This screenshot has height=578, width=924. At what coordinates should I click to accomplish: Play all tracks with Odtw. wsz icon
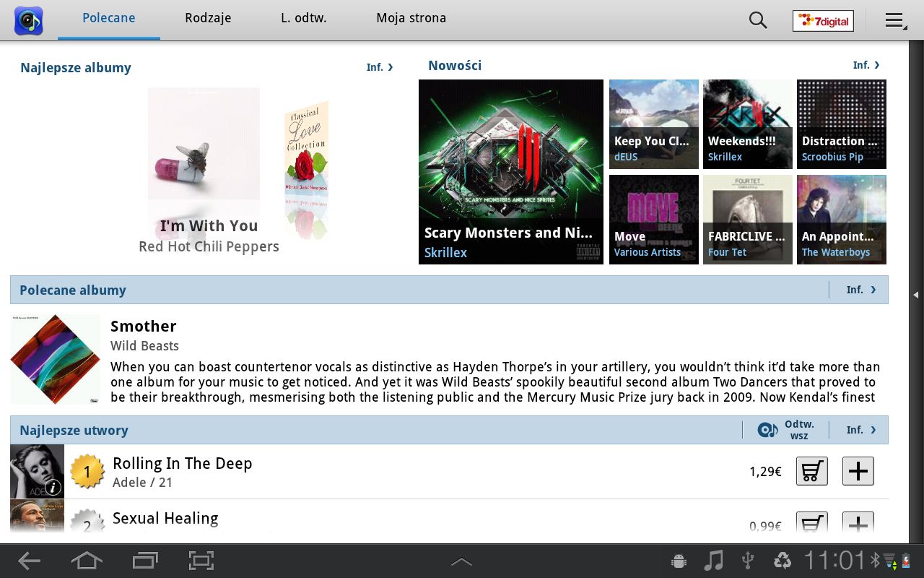785,430
